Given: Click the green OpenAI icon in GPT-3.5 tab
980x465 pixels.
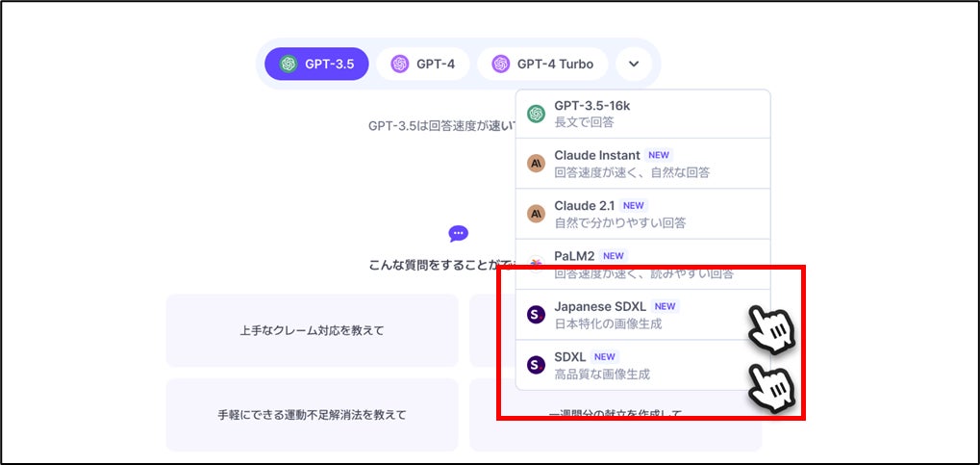Looking at the screenshot, I should [289, 64].
